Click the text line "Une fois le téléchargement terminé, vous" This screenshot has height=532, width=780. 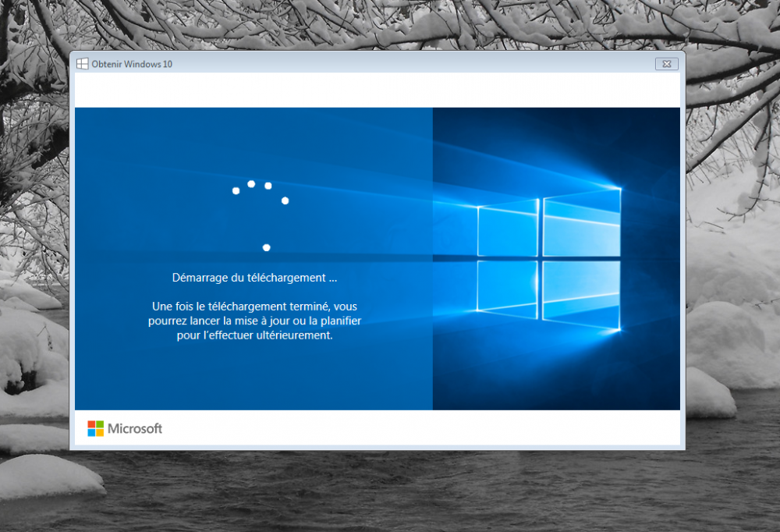[x=255, y=307]
